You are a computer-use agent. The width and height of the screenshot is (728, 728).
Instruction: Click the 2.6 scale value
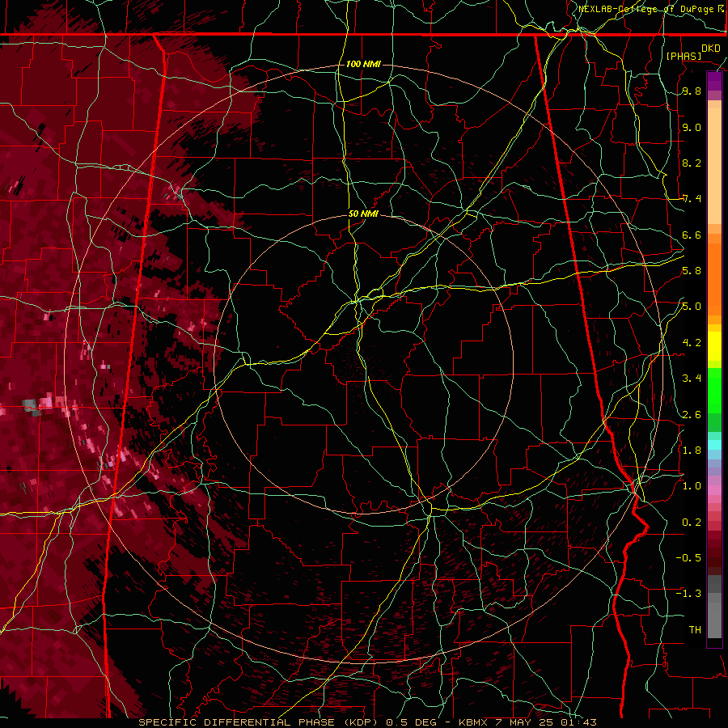coord(692,415)
